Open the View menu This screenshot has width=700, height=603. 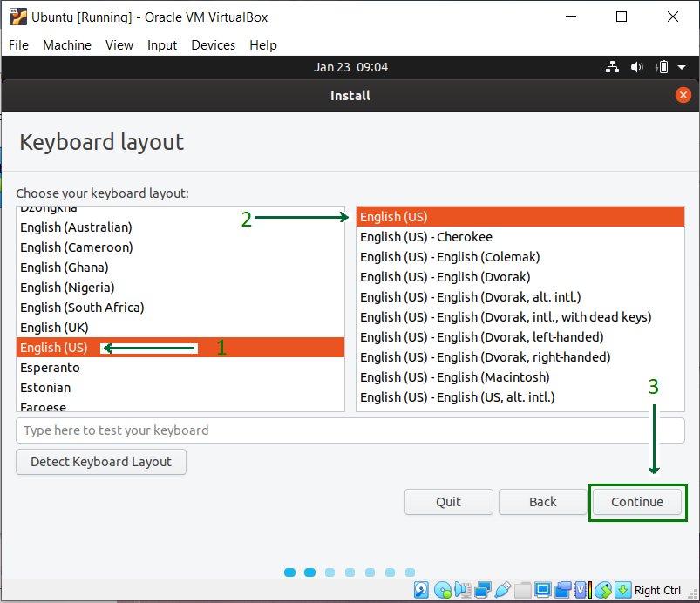[x=119, y=45]
